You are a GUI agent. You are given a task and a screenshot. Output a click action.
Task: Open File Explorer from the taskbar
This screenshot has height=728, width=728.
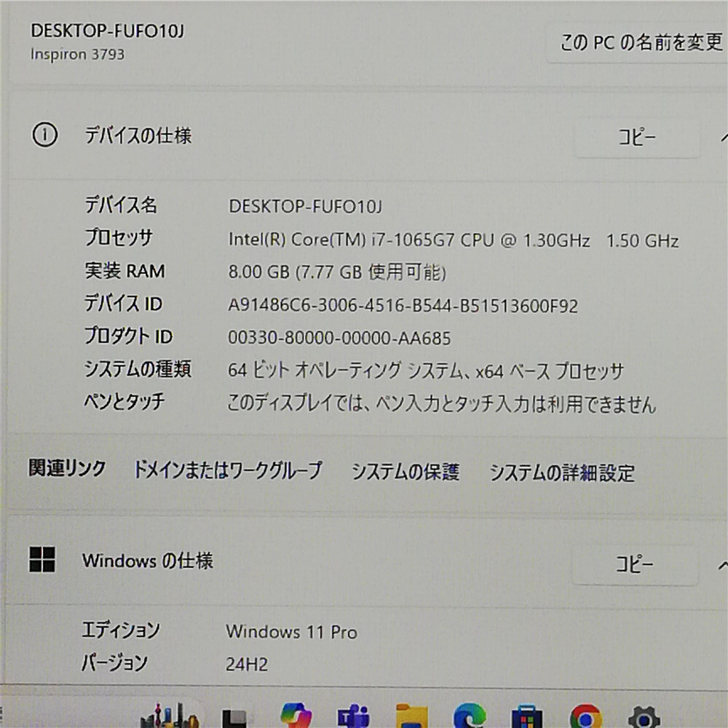tap(411, 716)
